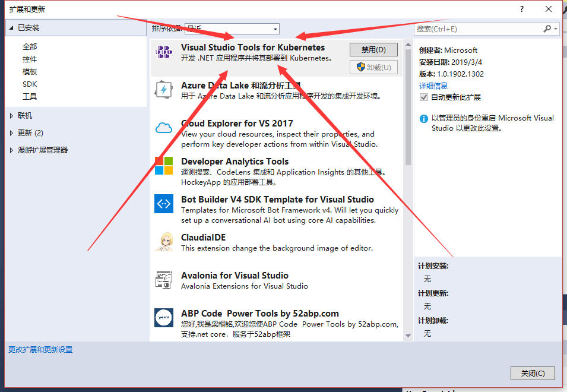The image size is (567, 392).
Task: Click the 禁用(D) button
Action: (373, 49)
